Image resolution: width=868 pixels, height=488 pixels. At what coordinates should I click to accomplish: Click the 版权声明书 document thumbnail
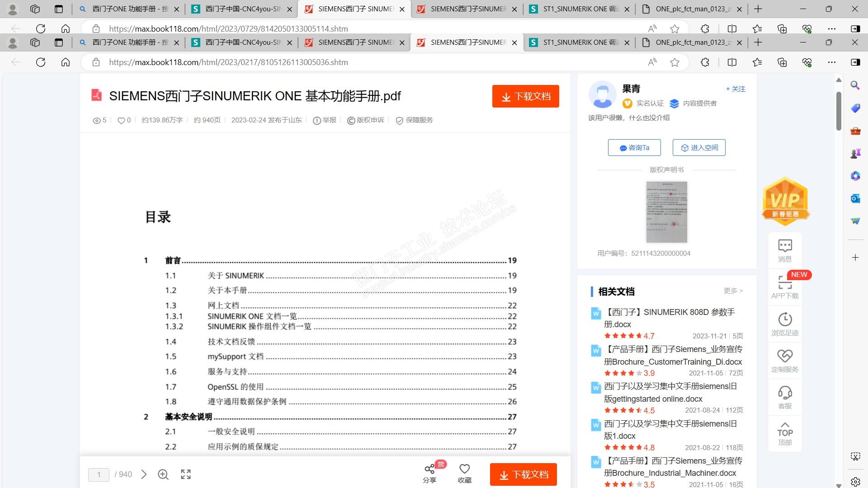point(666,212)
